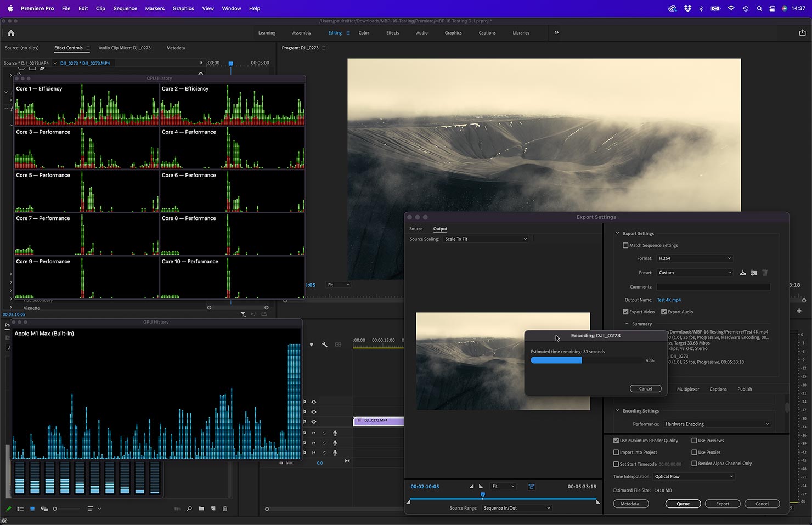The width and height of the screenshot is (812, 525).
Task: Set the Out point triangle in Export Settings
Action: 481,487
